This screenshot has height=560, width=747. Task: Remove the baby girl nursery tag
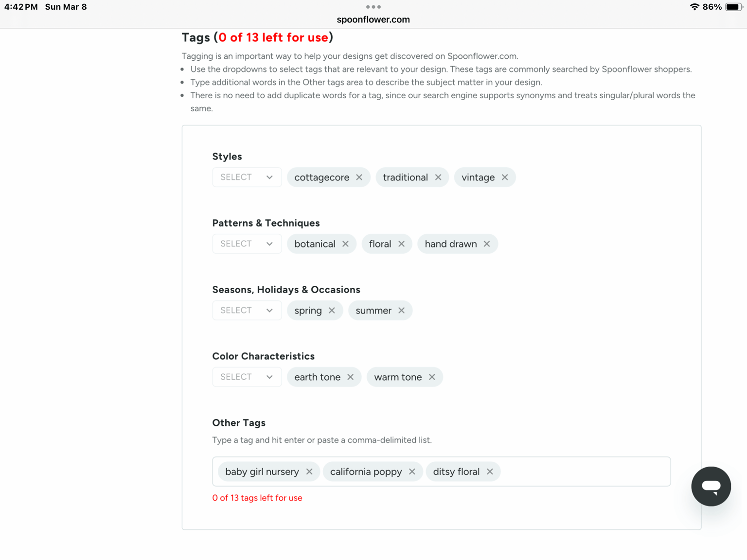coord(309,472)
